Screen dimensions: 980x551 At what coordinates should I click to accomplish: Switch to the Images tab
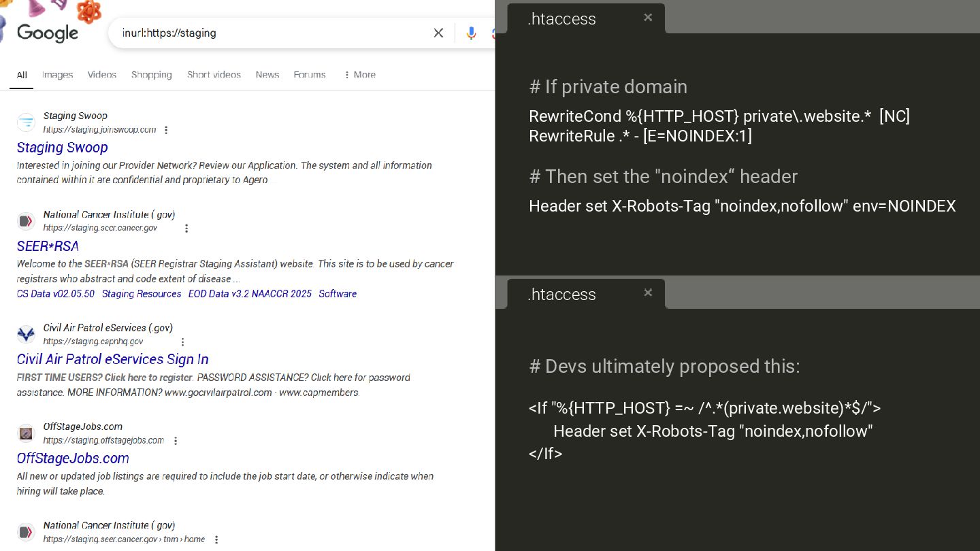[x=57, y=75]
